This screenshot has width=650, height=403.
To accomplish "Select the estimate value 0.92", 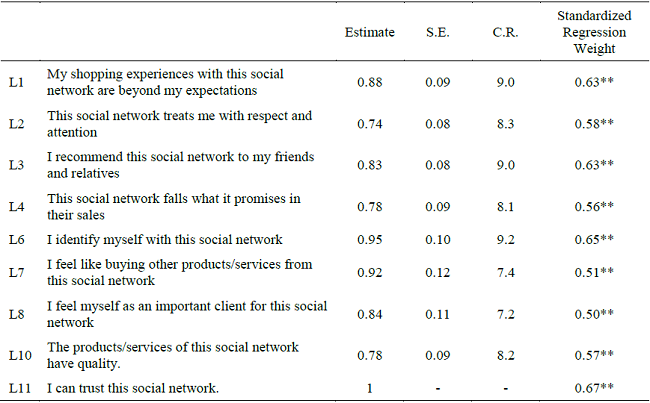I will pyautogui.click(x=371, y=272).
